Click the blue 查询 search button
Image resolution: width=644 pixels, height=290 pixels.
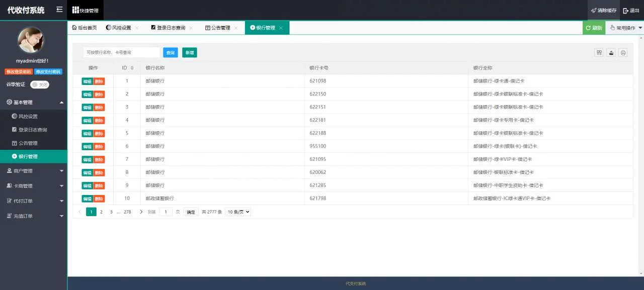coord(171,53)
